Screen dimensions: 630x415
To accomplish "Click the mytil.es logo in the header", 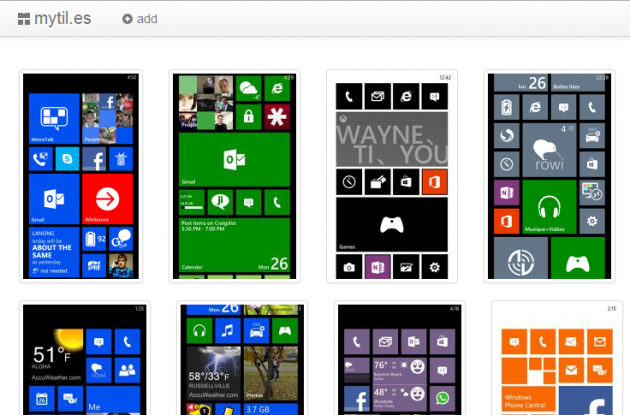I will click(x=56, y=18).
